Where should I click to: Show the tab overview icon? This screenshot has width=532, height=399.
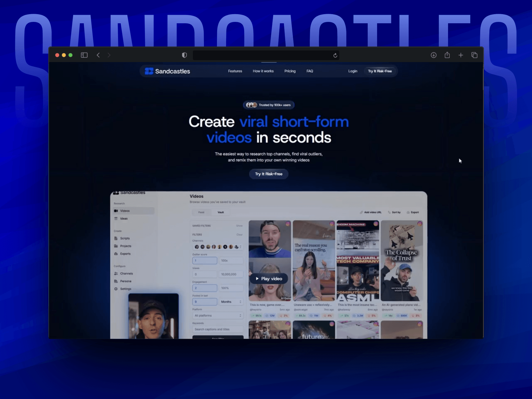point(474,55)
